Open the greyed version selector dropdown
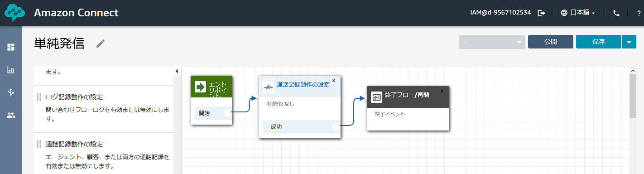The image size is (644, 174). 492,42
